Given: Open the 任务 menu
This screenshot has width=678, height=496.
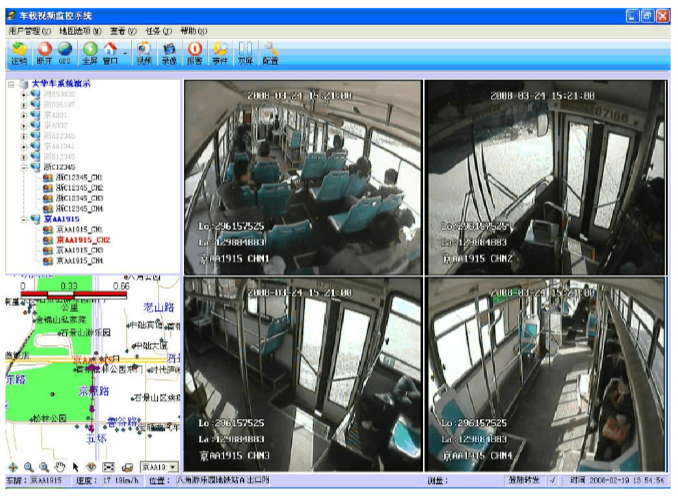Looking at the screenshot, I should (159, 31).
